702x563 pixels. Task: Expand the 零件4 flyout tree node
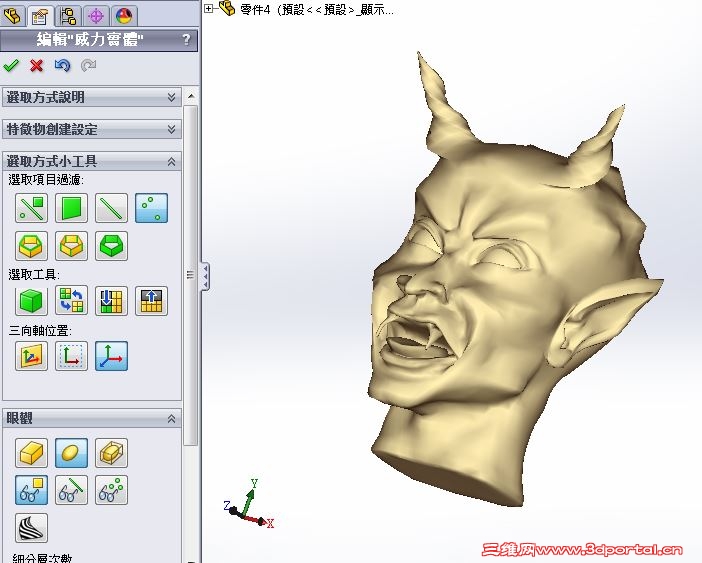click(x=209, y=8)
